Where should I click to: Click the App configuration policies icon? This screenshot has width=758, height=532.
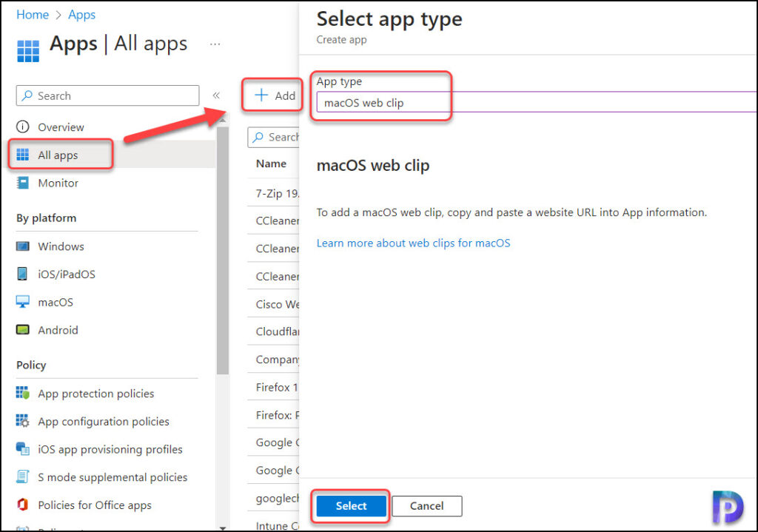tap(23, 421)
